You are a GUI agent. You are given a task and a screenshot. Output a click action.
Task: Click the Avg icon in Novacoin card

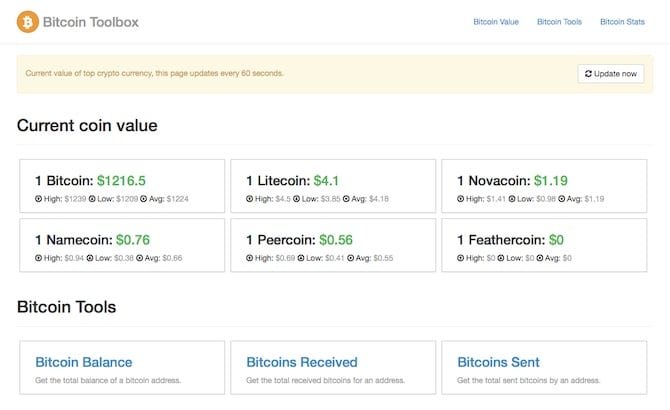tap(561, 199)
